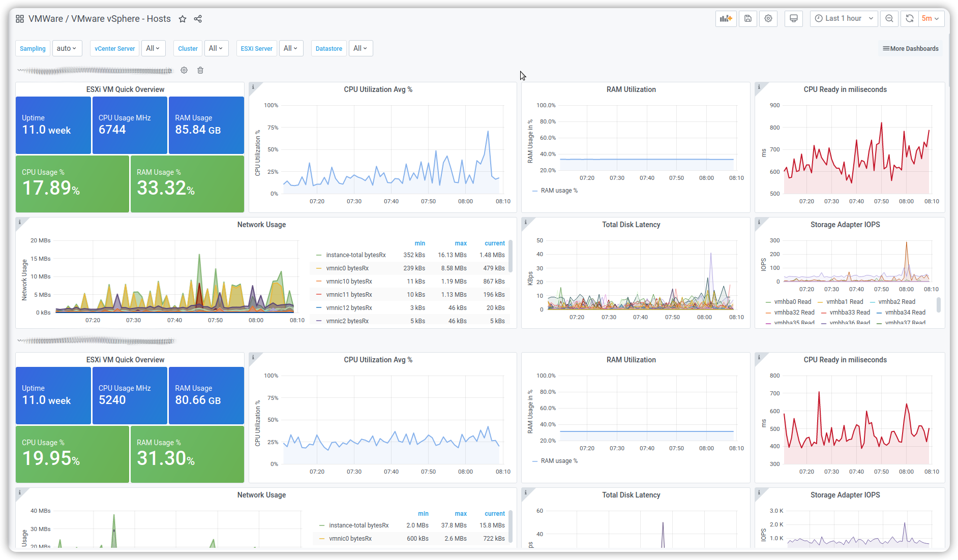Open first RAM Utilization panel title menu
Viewport: 958px width, 560px height.
coord(631,89)
